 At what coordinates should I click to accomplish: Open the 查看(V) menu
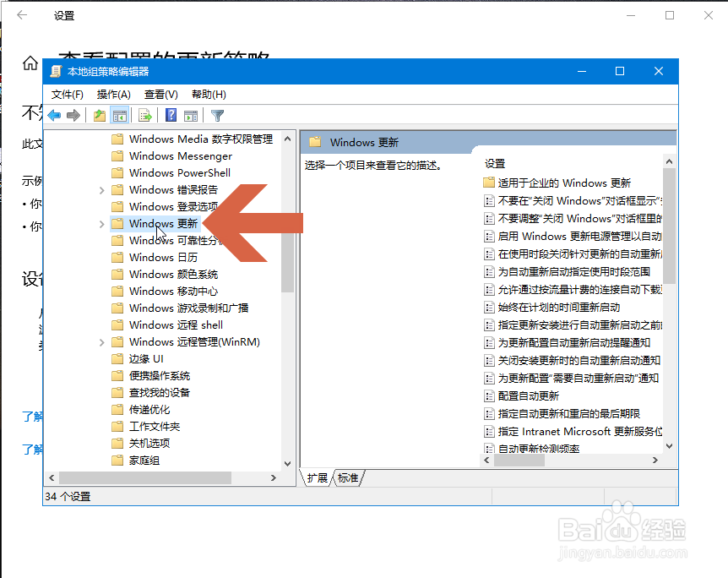pyautogui.click(x=161, y=95)
